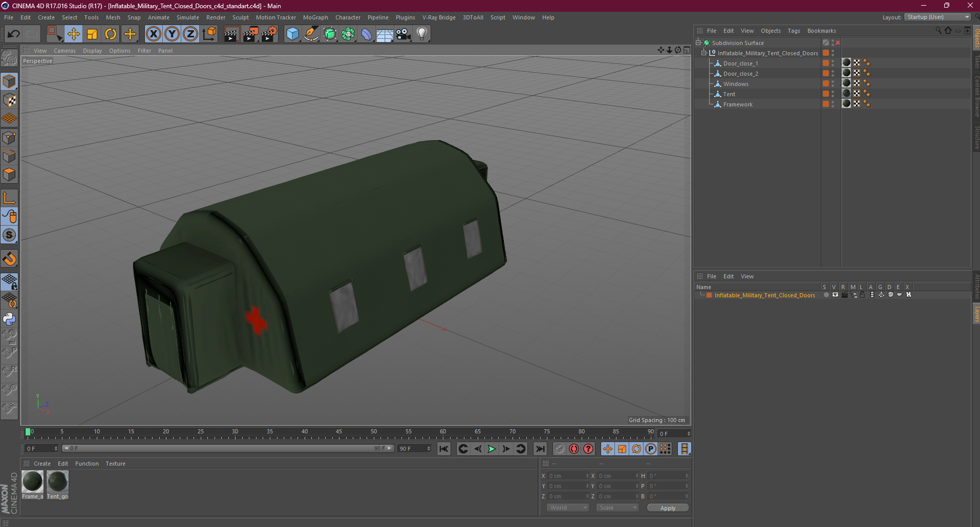Add a Light object
Viewport: 980px width, 527px height.
click(x=422, y=34)
